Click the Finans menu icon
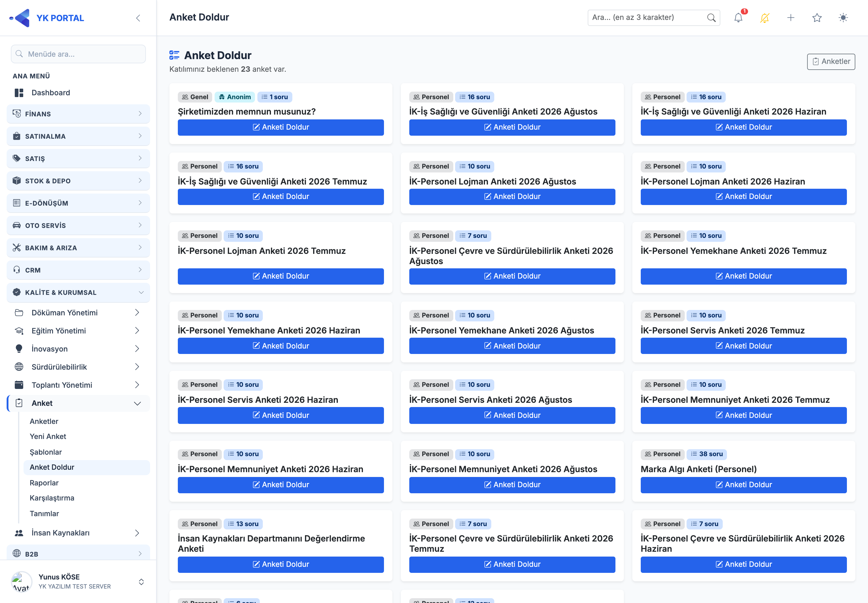 17,114
